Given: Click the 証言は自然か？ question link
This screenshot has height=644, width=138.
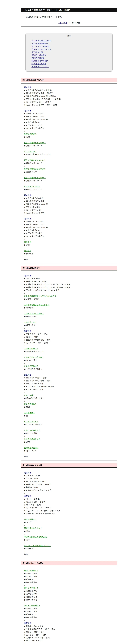Looking at the screenshot, I should coord(30,134).
